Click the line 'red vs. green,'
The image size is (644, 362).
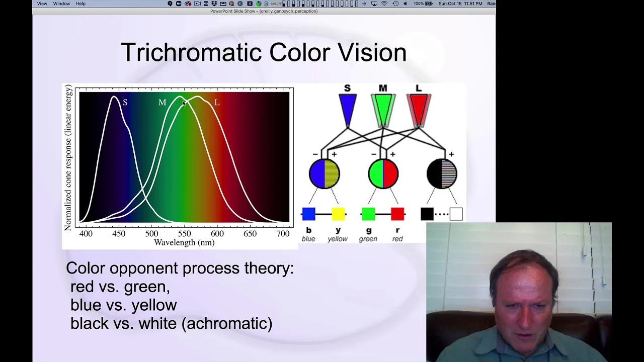(120, 287)
